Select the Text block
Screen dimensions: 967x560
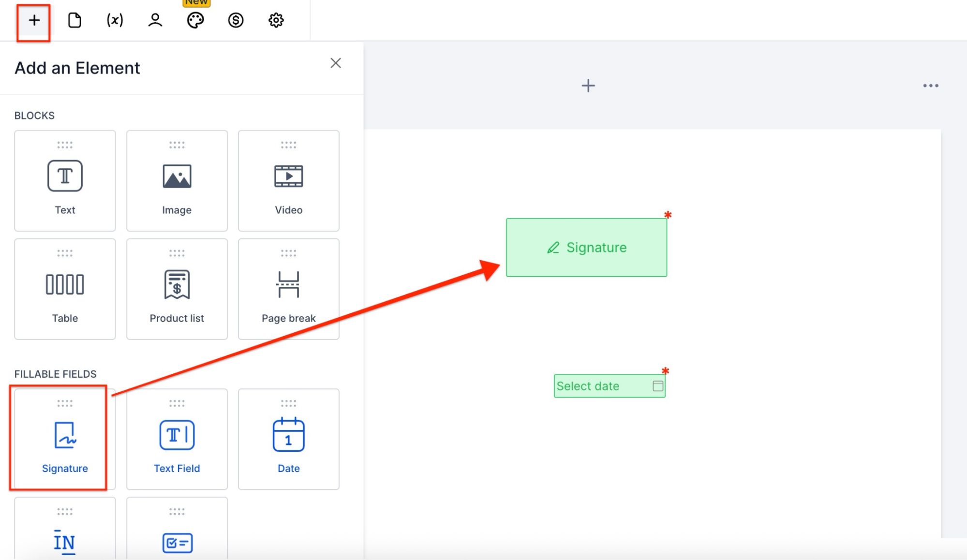(65, 181)
